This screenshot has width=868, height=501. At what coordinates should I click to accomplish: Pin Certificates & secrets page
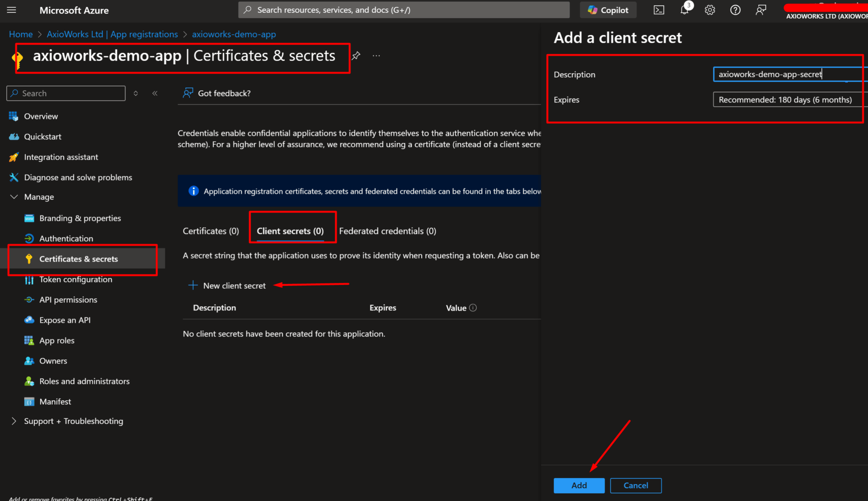point(356,55)
